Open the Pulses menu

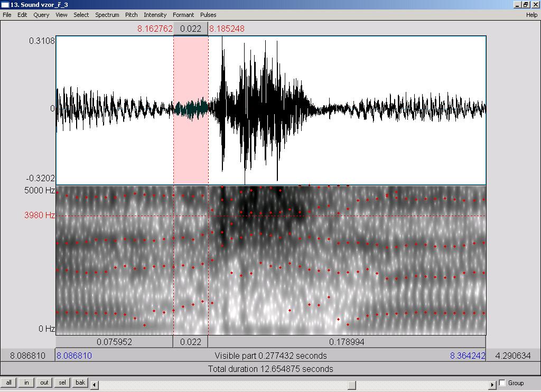pos(208,15)
